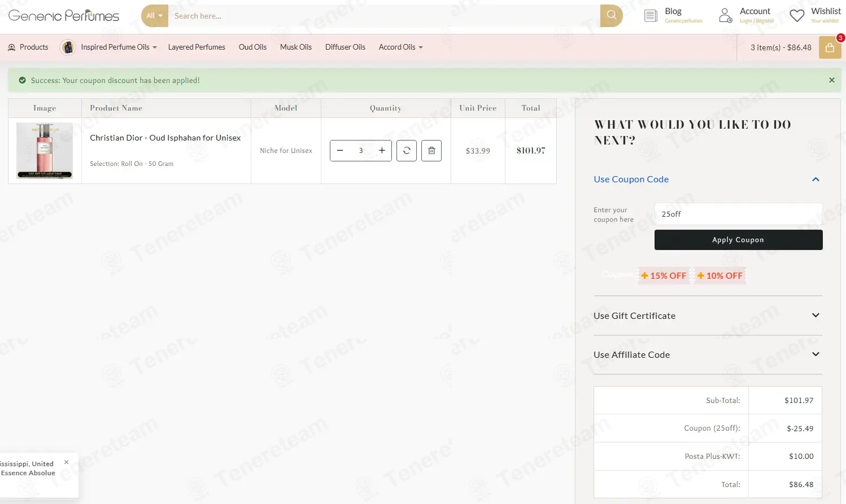The height and width of the screenshot is (504, 846).
Task: Click the Coupon (25off) discount value $-25.49
Action: point(800,428)
